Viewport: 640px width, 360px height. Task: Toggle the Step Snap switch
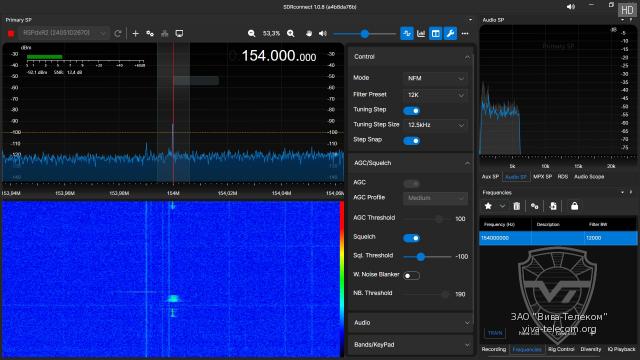[x=411, y=141]
